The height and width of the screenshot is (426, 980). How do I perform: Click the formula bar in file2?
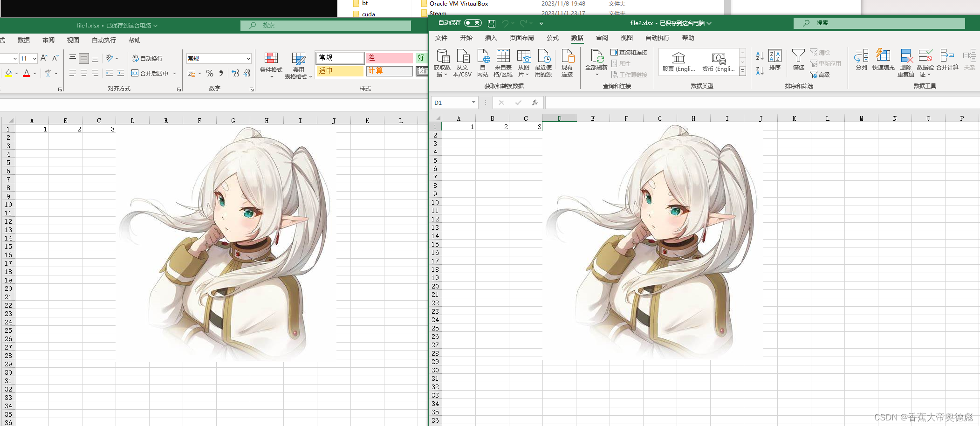pos(762,103)
